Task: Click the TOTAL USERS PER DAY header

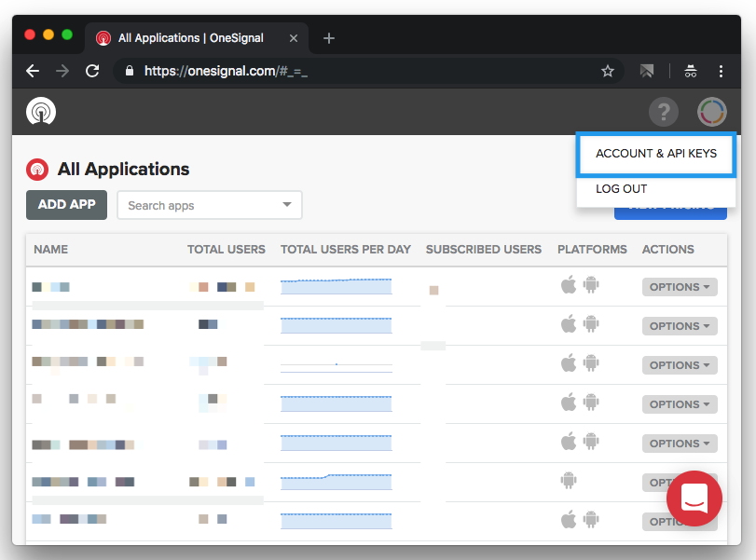Action: pyautogui.click(x=346, y=250)
